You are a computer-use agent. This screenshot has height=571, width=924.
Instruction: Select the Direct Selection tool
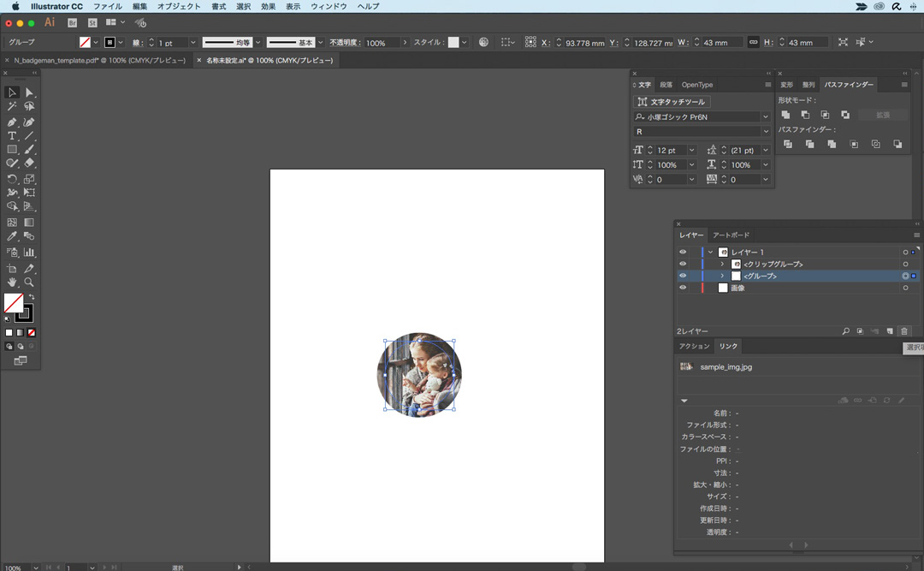coord(29,92)
